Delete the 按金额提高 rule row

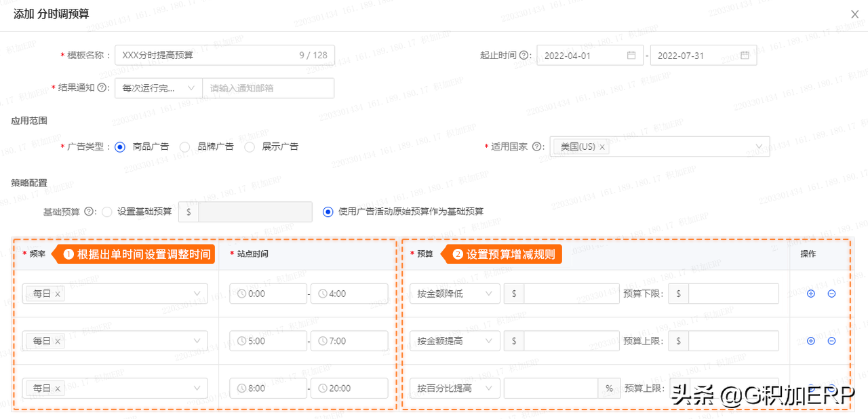(831, 341)
